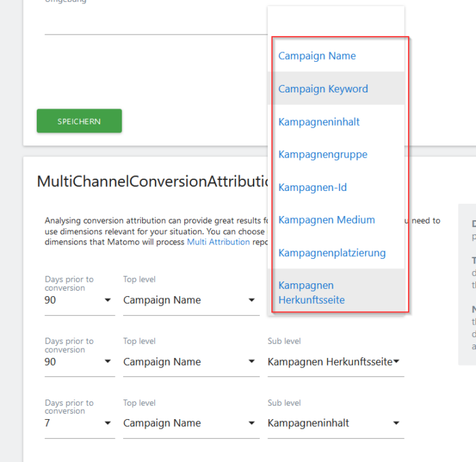Pick Kampagnenplatzierung from the list
This screenshot has width=476, height=462.
pos(336,253)
